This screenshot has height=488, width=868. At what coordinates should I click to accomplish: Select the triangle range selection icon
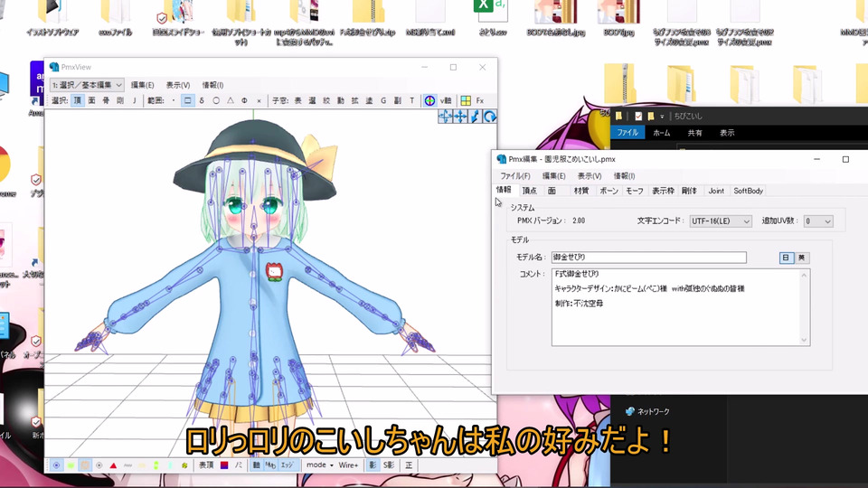point(231,100)
